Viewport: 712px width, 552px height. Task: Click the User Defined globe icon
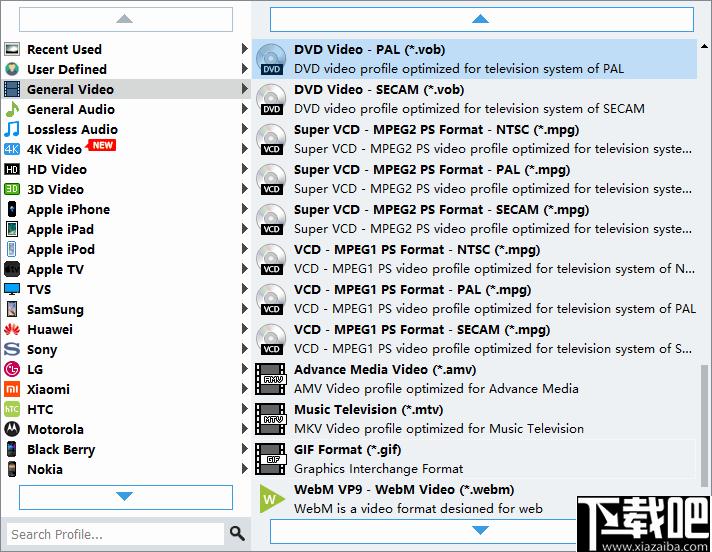(12, 69)
